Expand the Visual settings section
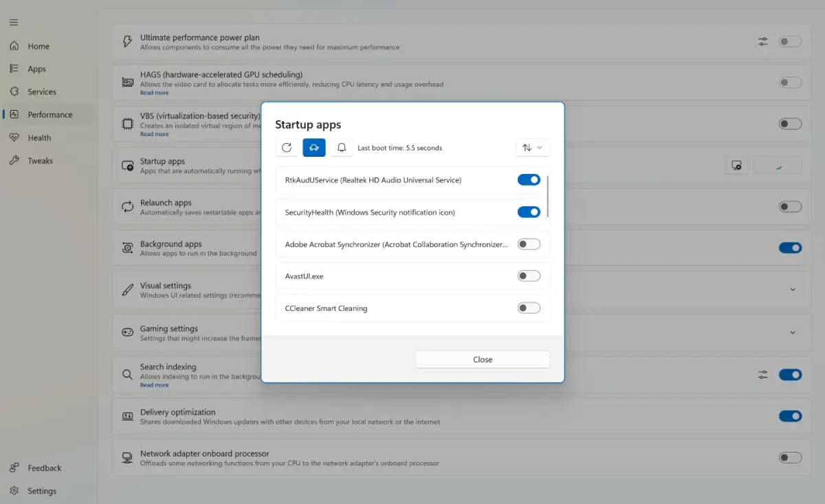 coord(793,289)
